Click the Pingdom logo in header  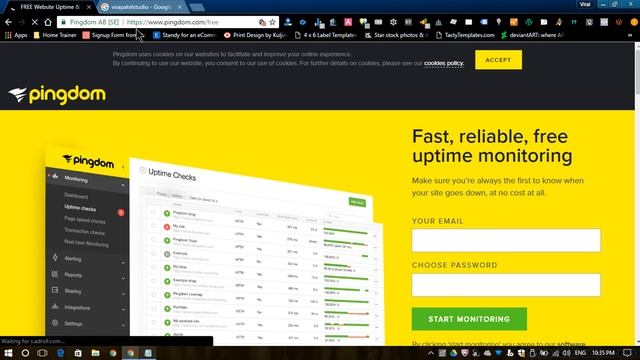click(57, 95)
